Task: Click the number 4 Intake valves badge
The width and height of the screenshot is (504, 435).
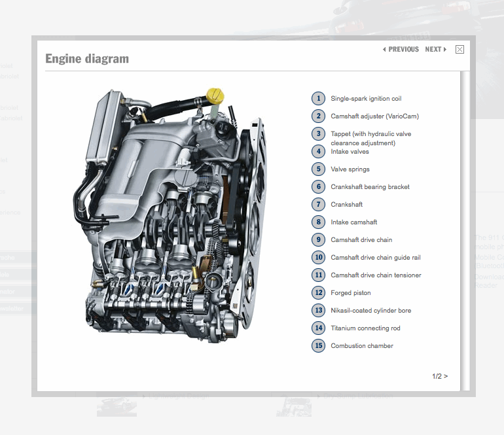Action: 318,151
